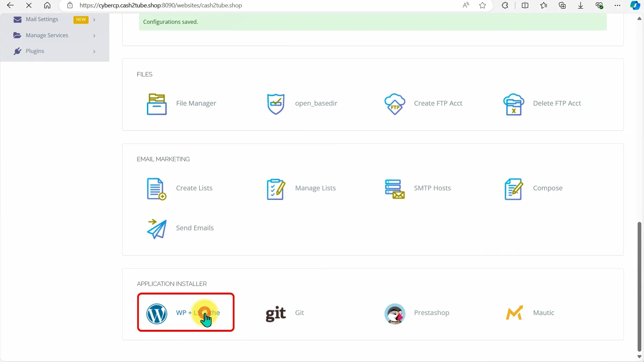Click the Delete FTP Acct icon

click(514, 104)
